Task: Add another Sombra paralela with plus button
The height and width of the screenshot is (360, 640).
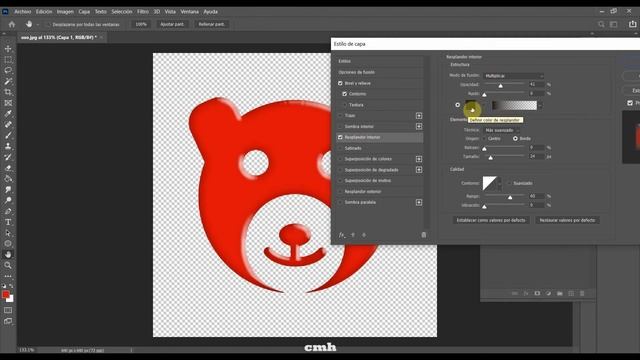Action: tap(419, 202)
